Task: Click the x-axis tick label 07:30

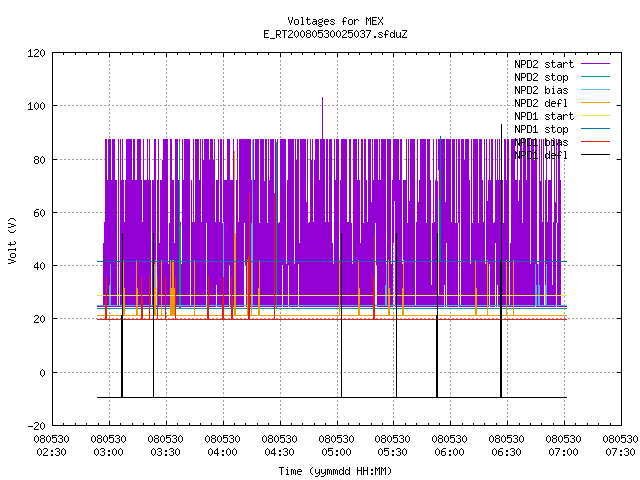Action: pos(620,453)
